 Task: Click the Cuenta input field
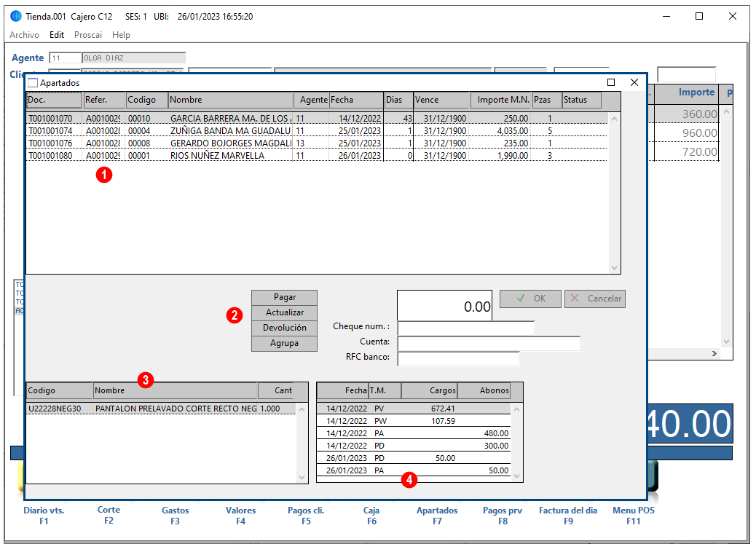[x=489, y=343]
